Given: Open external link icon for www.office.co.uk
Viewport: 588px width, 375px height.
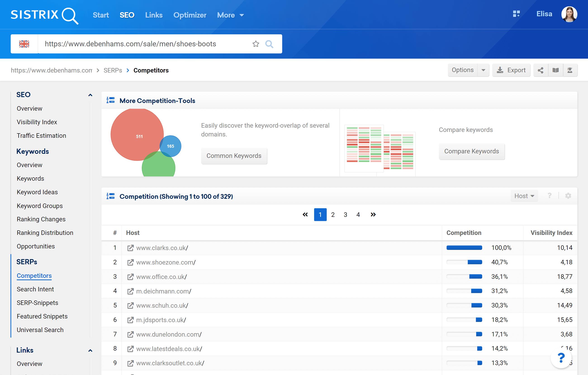Looking at the screenshot, I should click(x=130, y=277).
